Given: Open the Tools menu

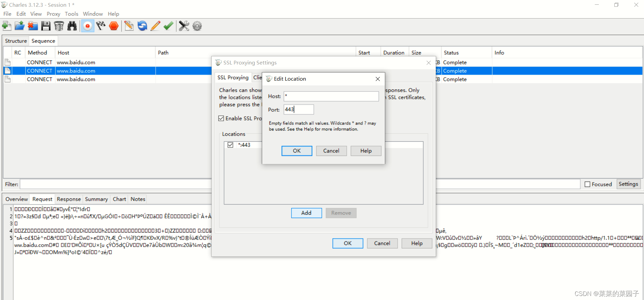Looking at the screenshot, I should pos(71,14).
